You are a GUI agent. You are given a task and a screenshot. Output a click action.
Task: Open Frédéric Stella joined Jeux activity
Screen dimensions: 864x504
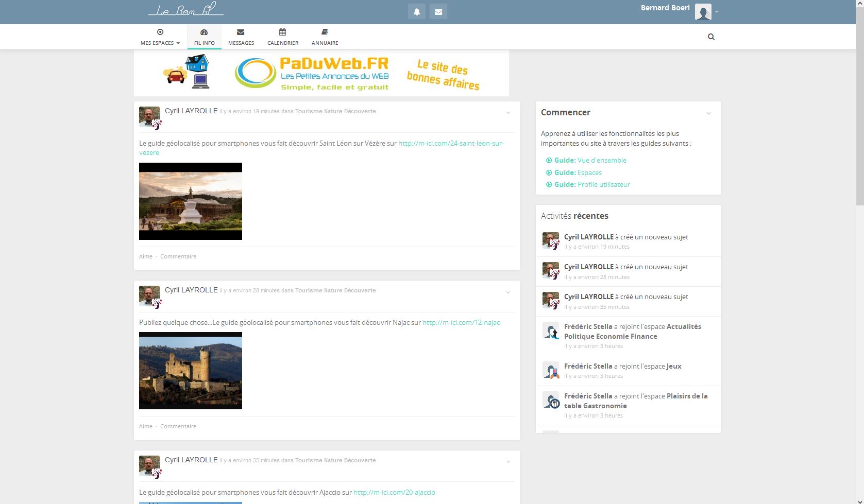(x=629, y=371)
